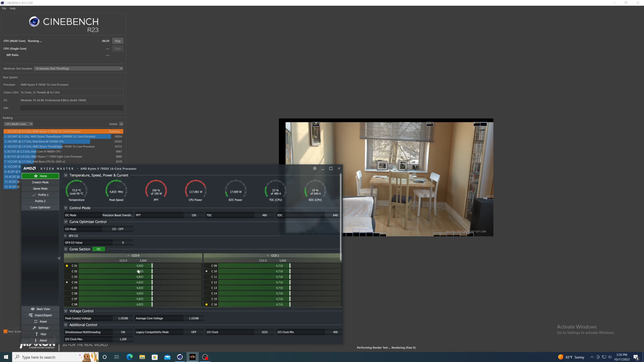Collapse the GFX CO section
This screenshot has width=644, height=362.
66,236
